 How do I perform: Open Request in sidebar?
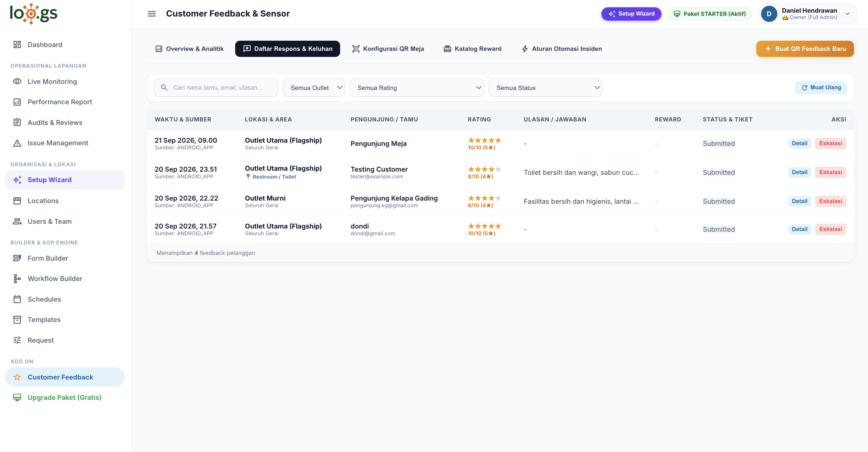[x=65, y=340]
